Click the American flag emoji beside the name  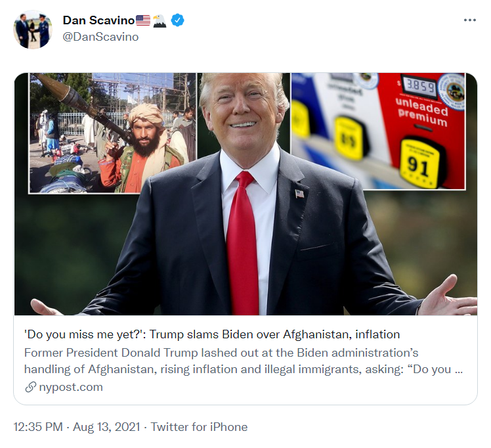click(143, 20)
